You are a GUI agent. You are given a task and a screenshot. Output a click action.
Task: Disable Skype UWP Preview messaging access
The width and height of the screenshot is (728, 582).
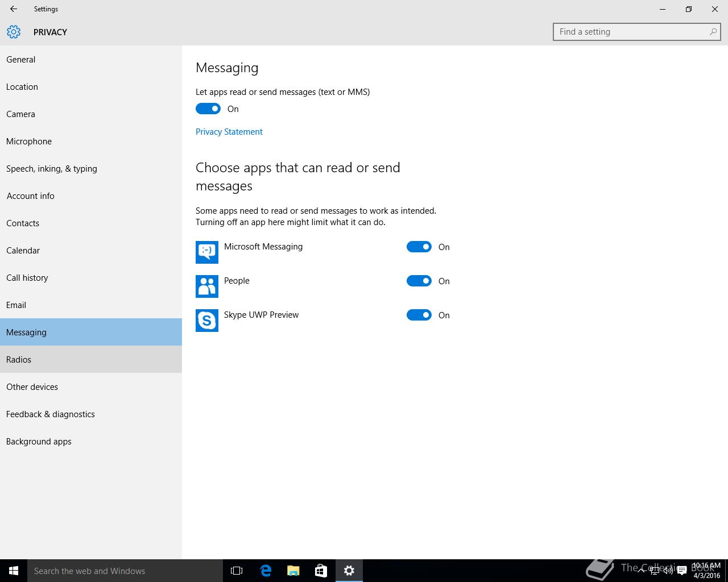(419, 315)
